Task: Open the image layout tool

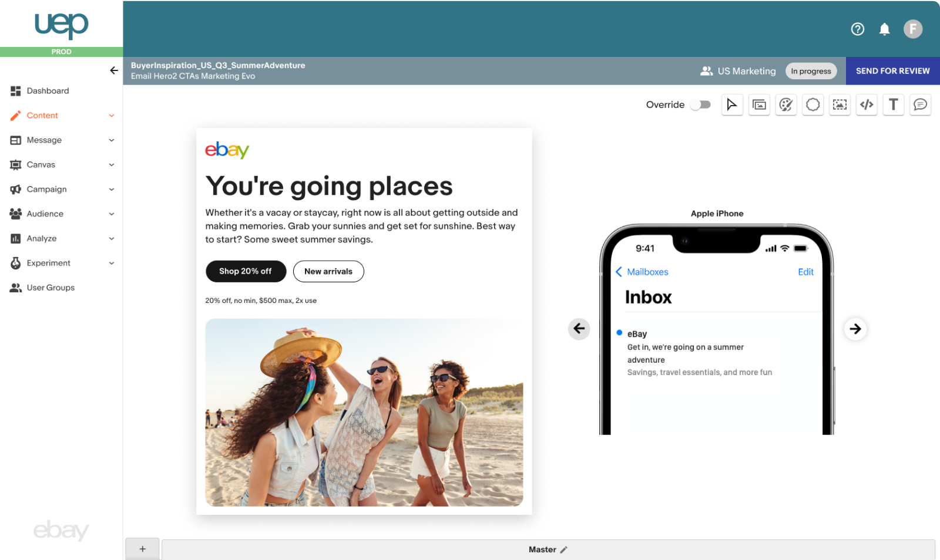Action: [x=759, y=104]
